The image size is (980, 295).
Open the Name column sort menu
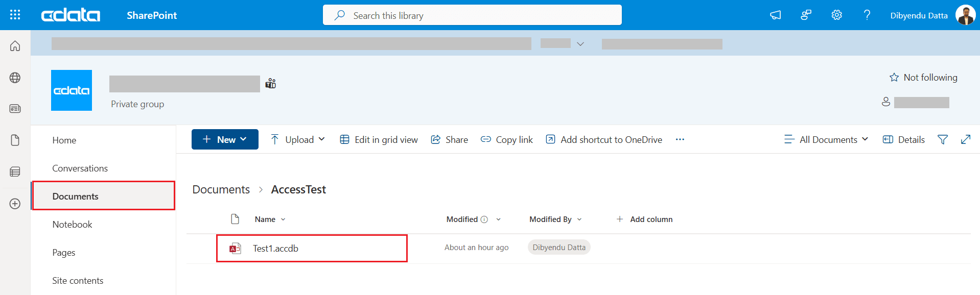coord(270,219)
